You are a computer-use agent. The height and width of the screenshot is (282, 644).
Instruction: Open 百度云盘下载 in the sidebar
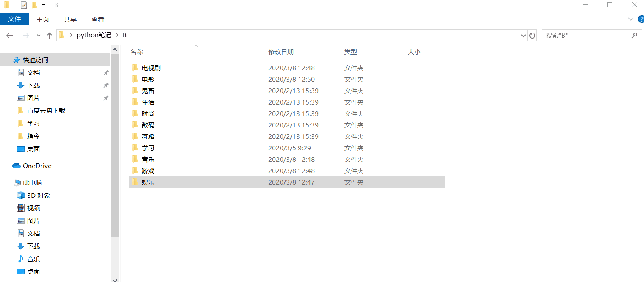pyautogui.click(x=46, y=111)
